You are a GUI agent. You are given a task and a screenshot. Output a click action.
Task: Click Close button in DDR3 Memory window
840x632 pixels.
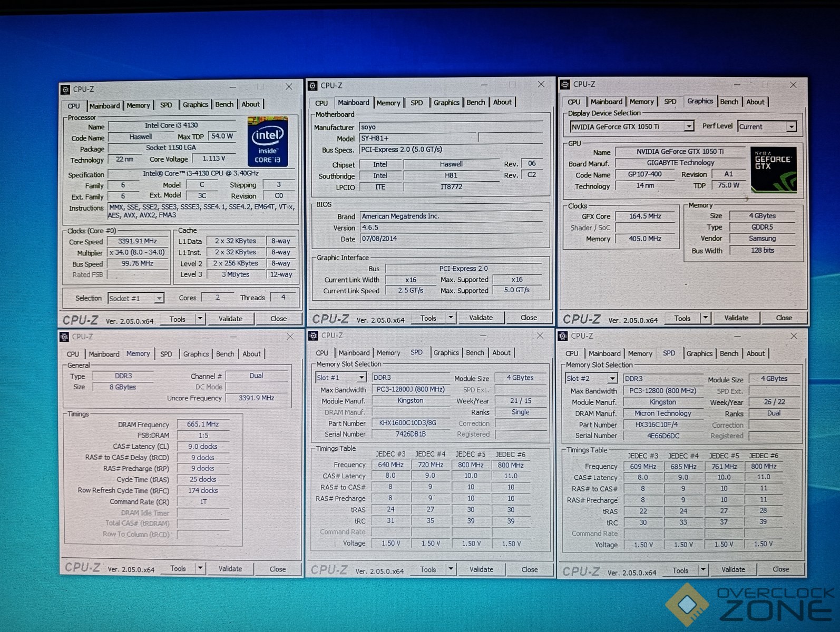278,569
